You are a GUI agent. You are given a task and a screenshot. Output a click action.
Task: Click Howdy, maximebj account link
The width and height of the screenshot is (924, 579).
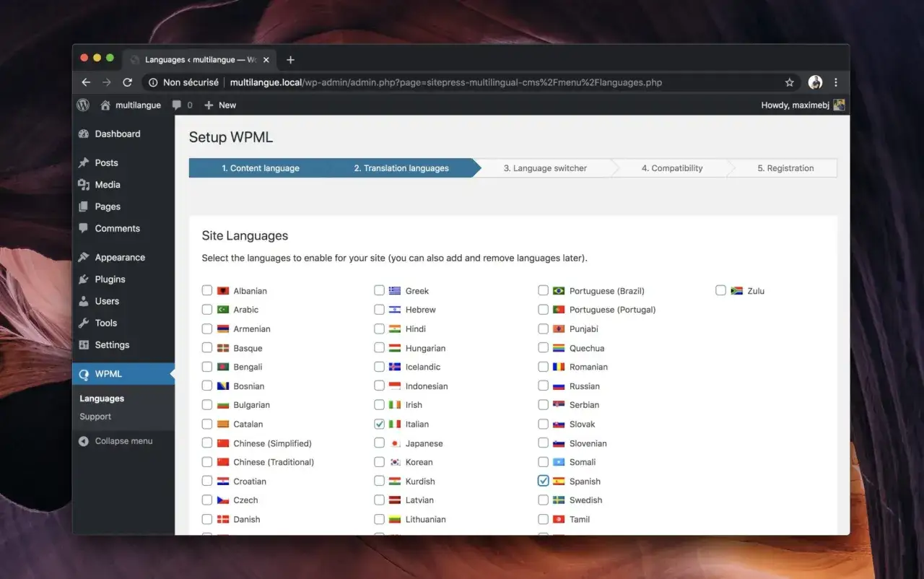click(802, 105)
